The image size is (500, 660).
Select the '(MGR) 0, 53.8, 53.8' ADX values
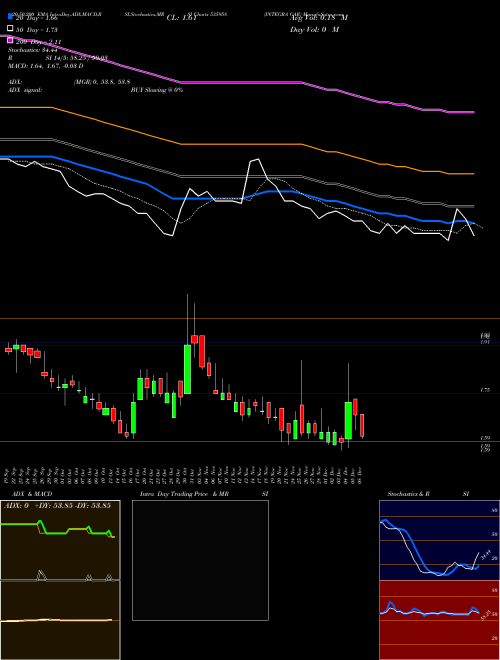(102, 82)
